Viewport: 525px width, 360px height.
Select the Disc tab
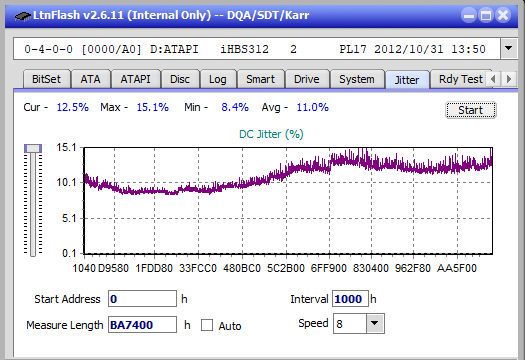pos(180,79)
